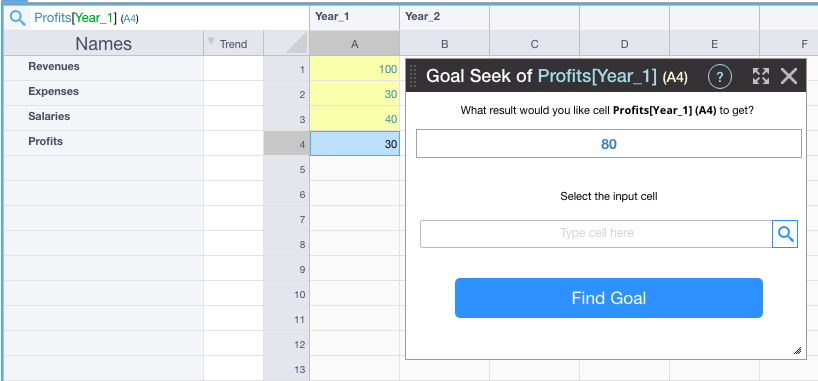Select column A header
818x381 pixels.
[355, 43]
